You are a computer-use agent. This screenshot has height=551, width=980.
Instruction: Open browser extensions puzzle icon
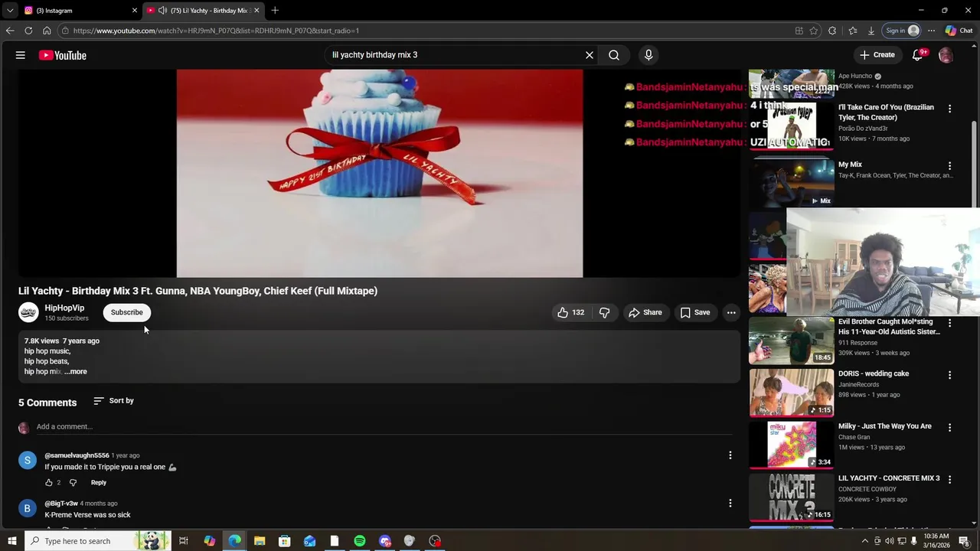click(832, 31)
